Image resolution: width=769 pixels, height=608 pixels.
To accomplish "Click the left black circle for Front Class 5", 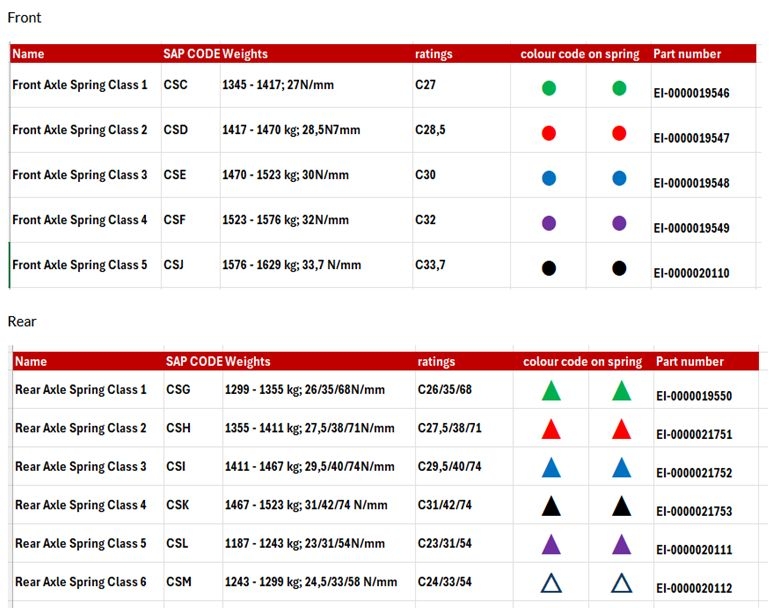I will pyautogui.click(x=549, y=268).
